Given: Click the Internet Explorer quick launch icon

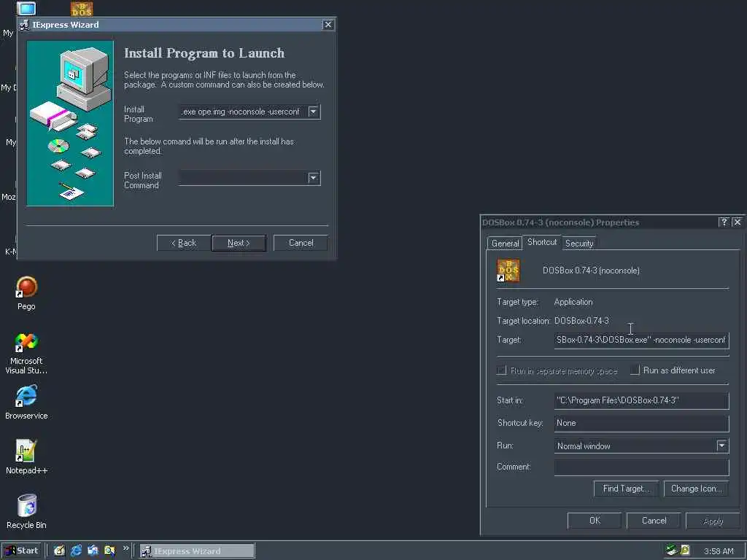Looking at the screenshot, I should click(x=76, y=551).
